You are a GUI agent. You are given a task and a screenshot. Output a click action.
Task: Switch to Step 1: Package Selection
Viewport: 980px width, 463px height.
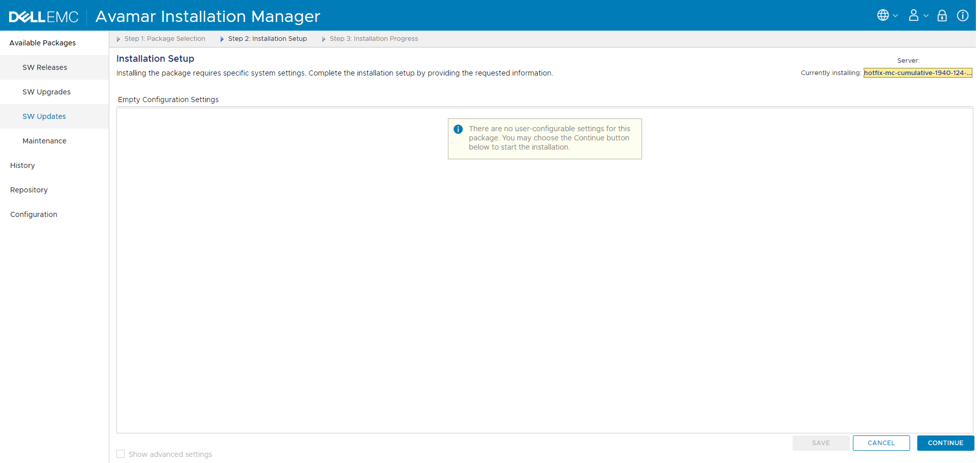tap(164, 38)
